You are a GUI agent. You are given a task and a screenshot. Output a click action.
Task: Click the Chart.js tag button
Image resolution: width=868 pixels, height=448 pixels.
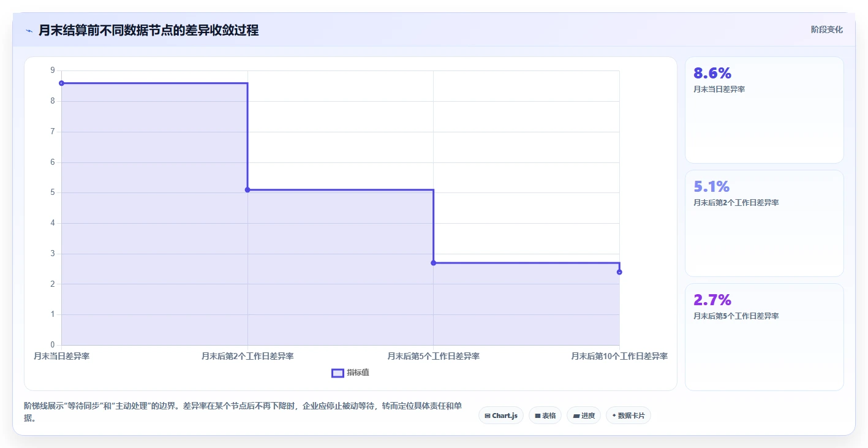tap(500, 416)
